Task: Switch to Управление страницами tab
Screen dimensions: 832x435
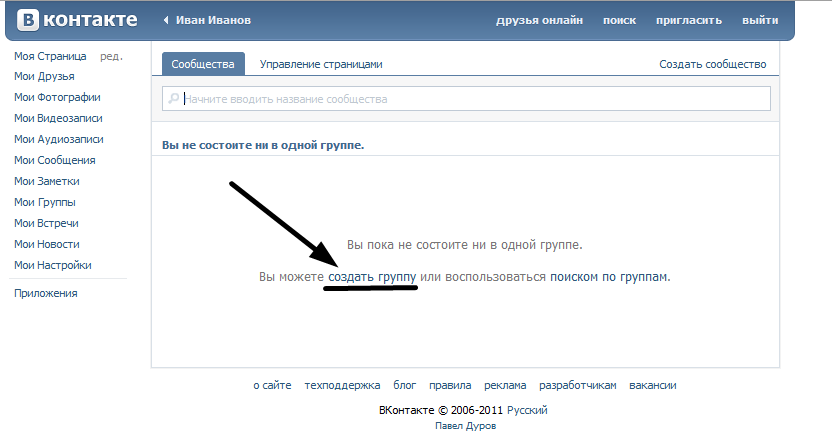Action: coord(321,64)
